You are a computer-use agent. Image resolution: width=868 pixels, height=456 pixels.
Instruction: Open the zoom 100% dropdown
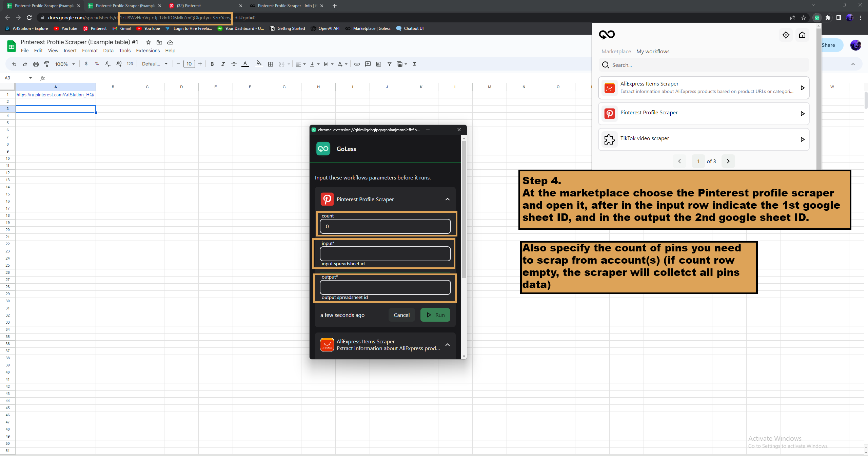[x=65, y=64]
